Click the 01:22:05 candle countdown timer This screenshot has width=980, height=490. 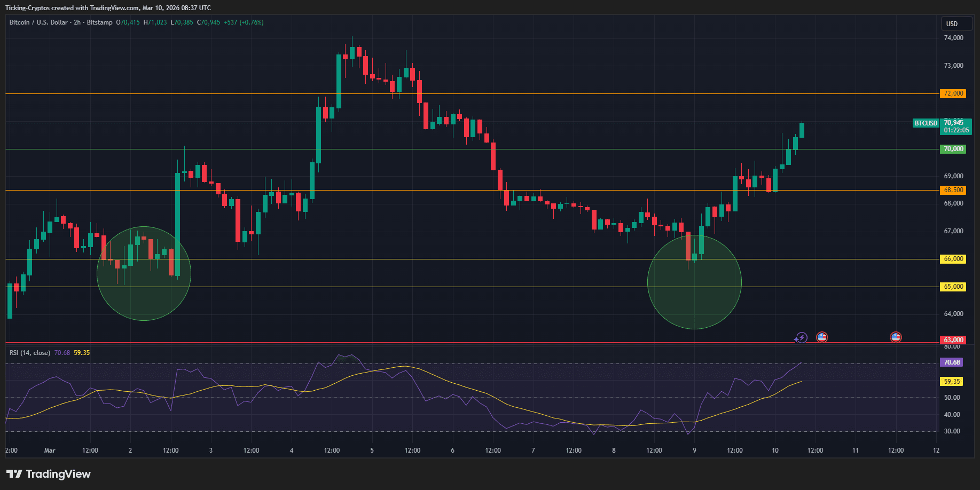coord(956,131)
